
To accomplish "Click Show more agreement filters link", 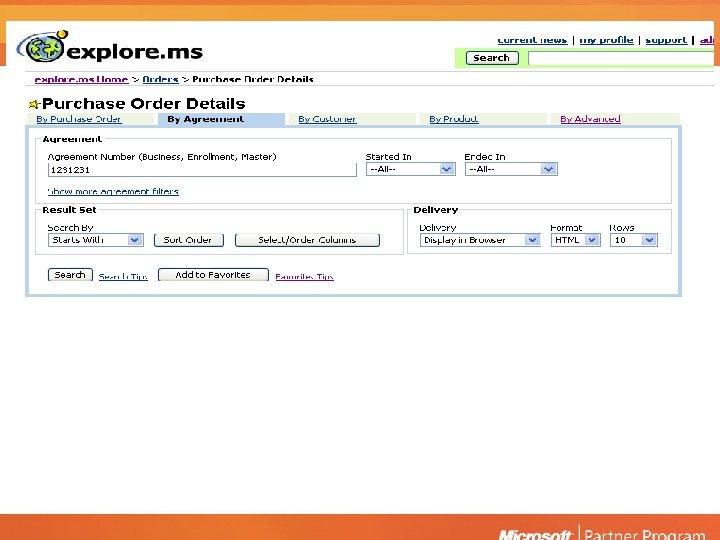I will click(x=113, y=191).
